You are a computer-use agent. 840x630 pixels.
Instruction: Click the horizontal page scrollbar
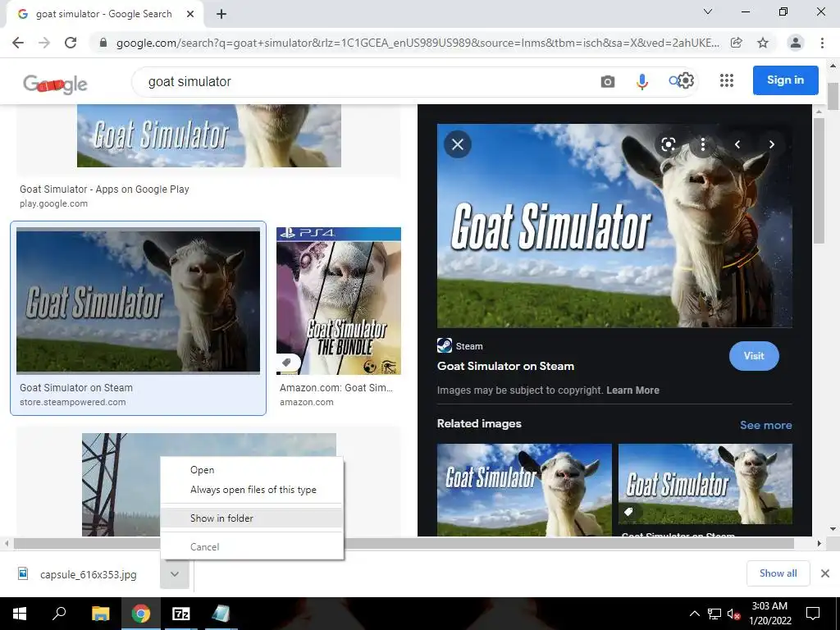[404, 543]
